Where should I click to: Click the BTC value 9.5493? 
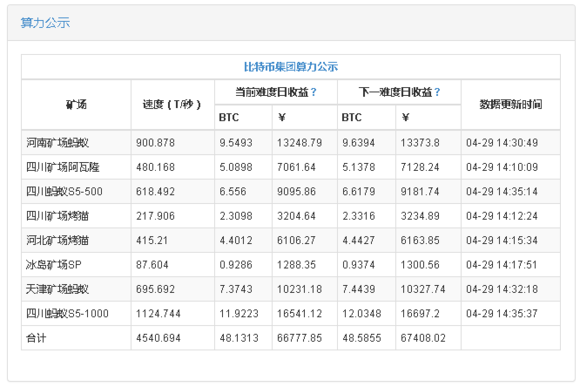(236, 142)
